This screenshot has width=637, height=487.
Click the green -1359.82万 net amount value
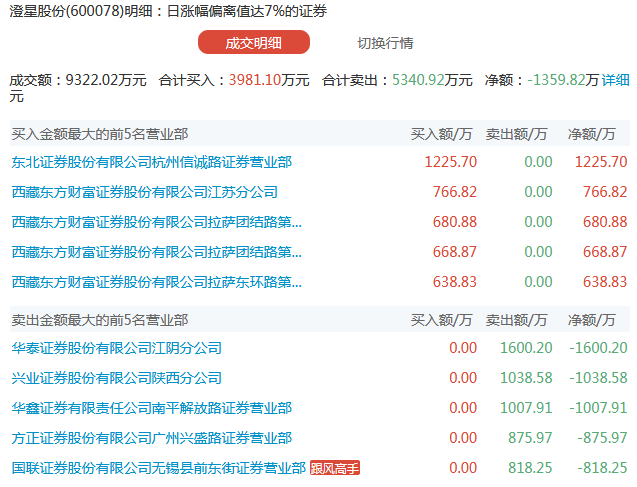coord(562,79)
